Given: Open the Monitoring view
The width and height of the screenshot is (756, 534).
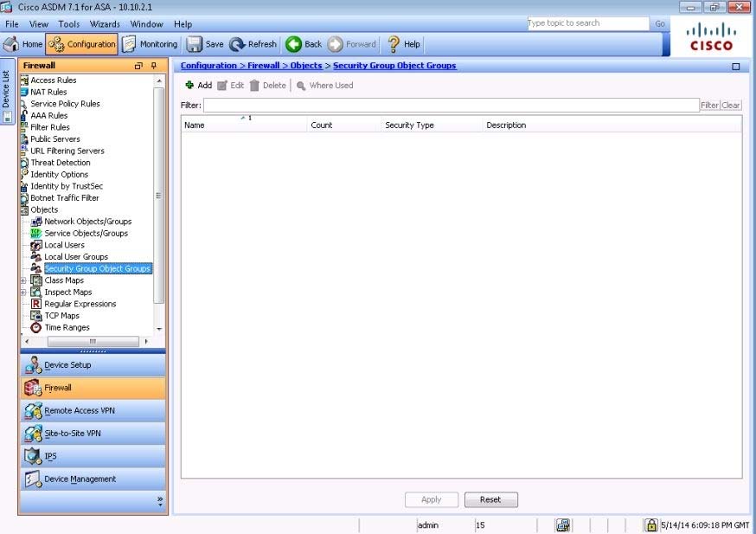Looking at the screenshot, I should (150, 44).
